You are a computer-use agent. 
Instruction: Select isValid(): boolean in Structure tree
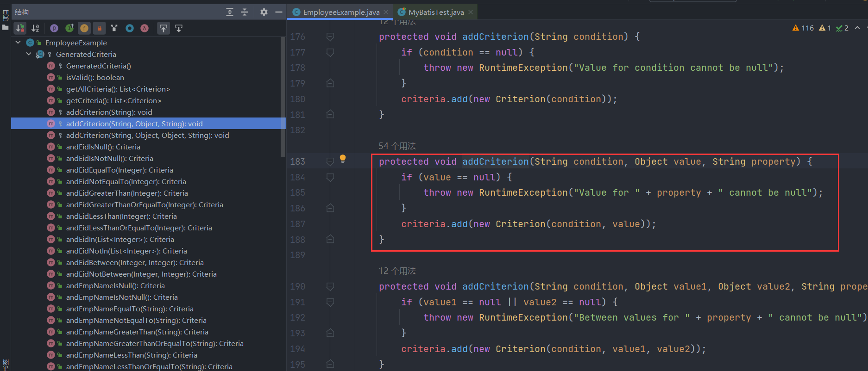(x=95, y=77)
